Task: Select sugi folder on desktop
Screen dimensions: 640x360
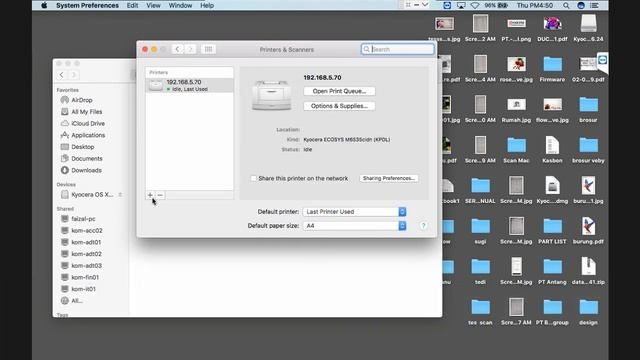Action: point(480,231)
